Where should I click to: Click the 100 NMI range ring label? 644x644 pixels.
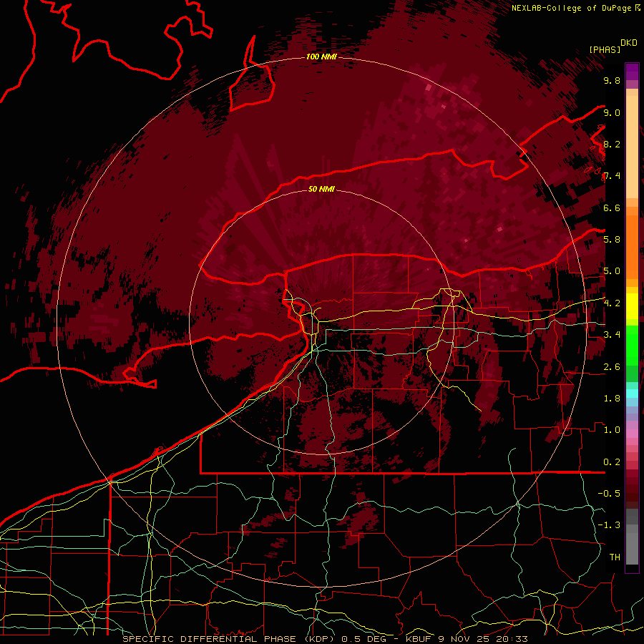click(321, 57)
